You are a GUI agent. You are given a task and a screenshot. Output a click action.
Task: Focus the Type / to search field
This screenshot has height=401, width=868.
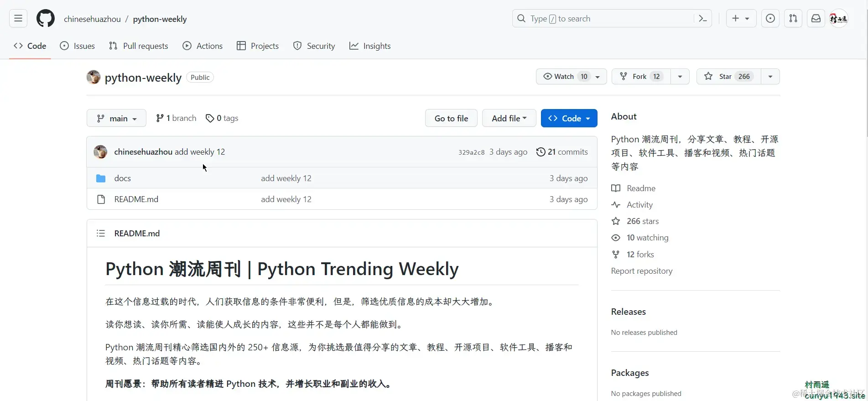point(611,19)
